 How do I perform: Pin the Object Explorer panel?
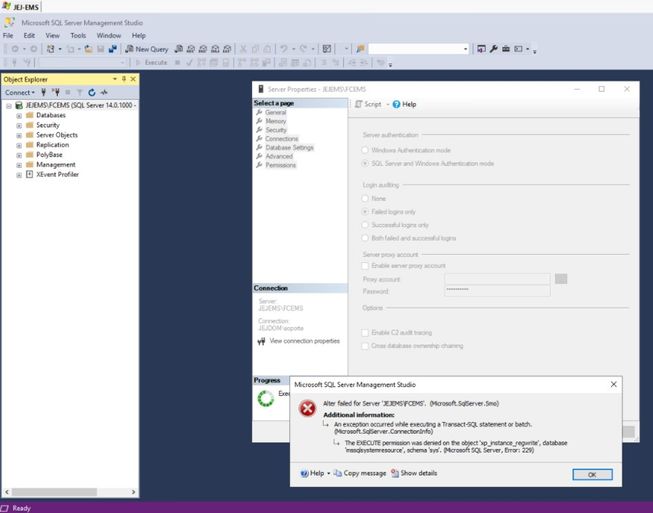coord(124,79)
